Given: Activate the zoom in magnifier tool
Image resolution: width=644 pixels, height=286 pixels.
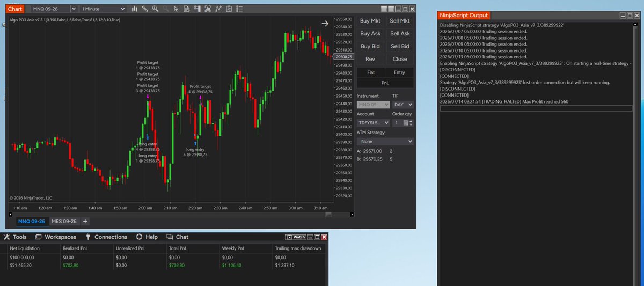Looking at the screenshot, I should click(x=155, y=9).
